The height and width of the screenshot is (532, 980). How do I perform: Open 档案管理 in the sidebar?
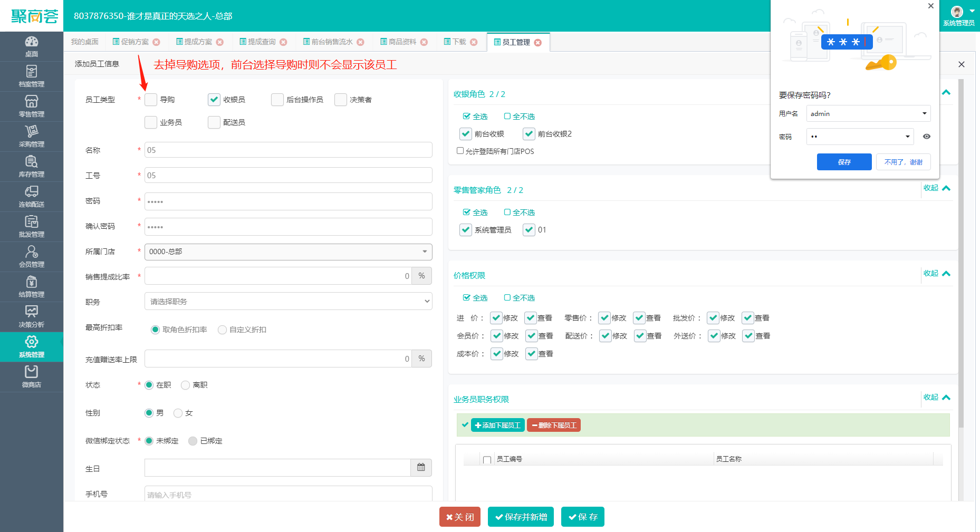pos(32,76)
